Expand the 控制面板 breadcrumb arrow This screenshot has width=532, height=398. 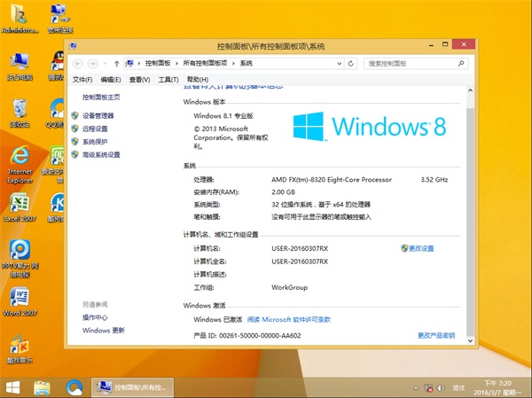pos(177,64)
